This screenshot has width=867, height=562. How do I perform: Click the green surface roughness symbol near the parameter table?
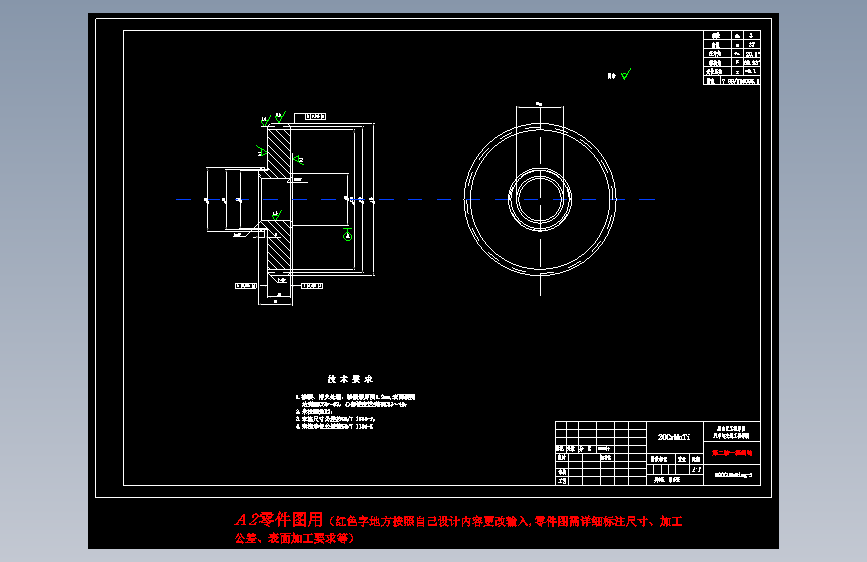click(x=625, y=74)
